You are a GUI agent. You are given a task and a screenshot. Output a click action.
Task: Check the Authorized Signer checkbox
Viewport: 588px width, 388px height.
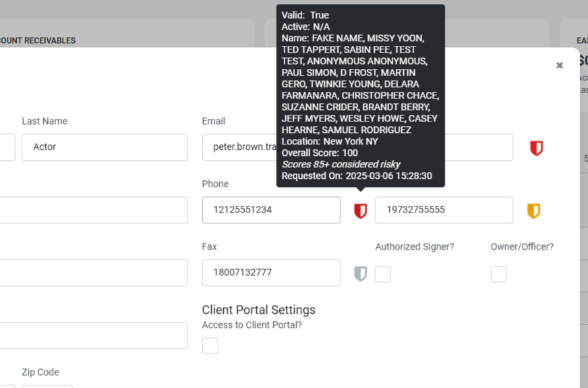click(x=383, y=275)
